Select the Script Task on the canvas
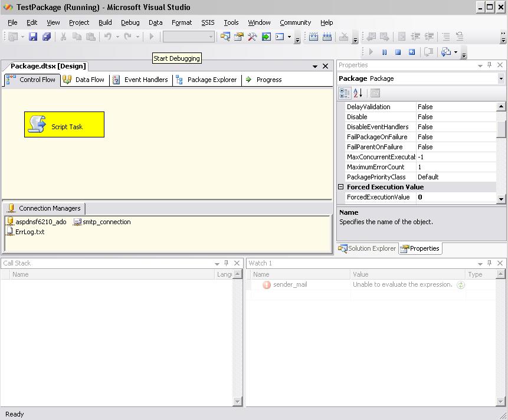 [64, 124]
